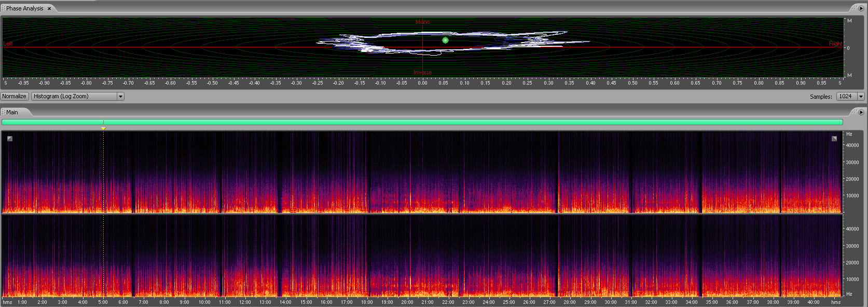Click the Samples value field showing 1024

point(846,97)
